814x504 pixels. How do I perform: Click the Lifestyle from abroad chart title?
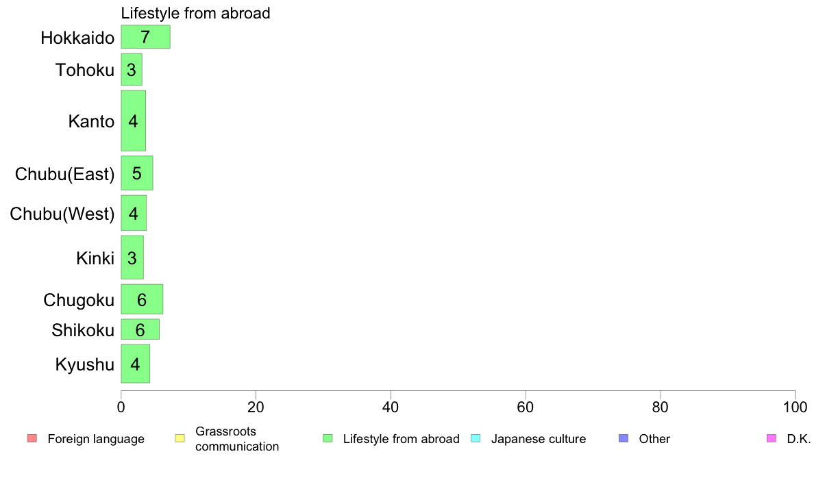(x=196, y=13)
